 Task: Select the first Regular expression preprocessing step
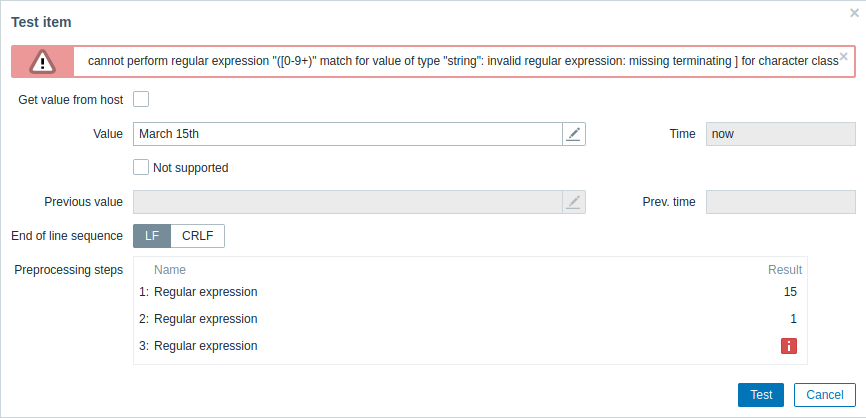[x=206, y=292]
